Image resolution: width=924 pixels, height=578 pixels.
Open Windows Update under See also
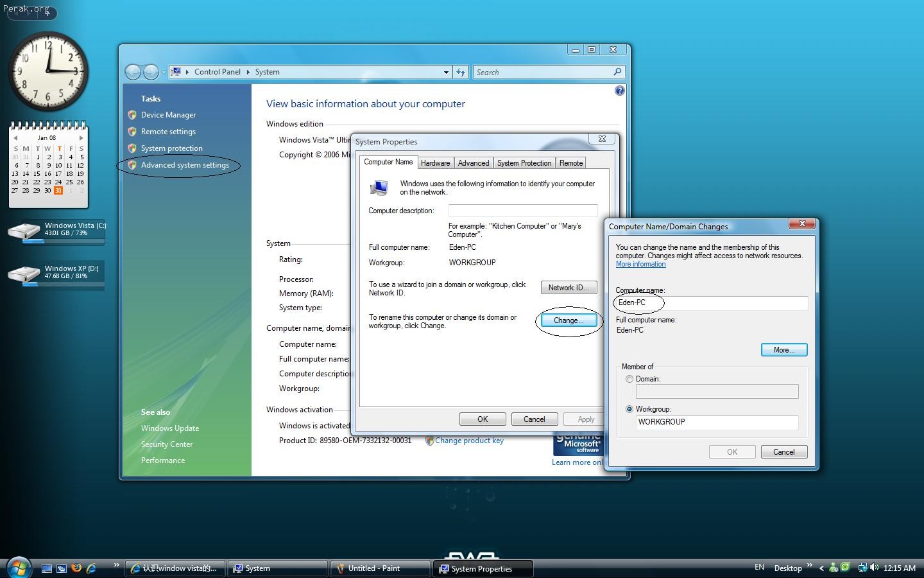click(170, 428)
